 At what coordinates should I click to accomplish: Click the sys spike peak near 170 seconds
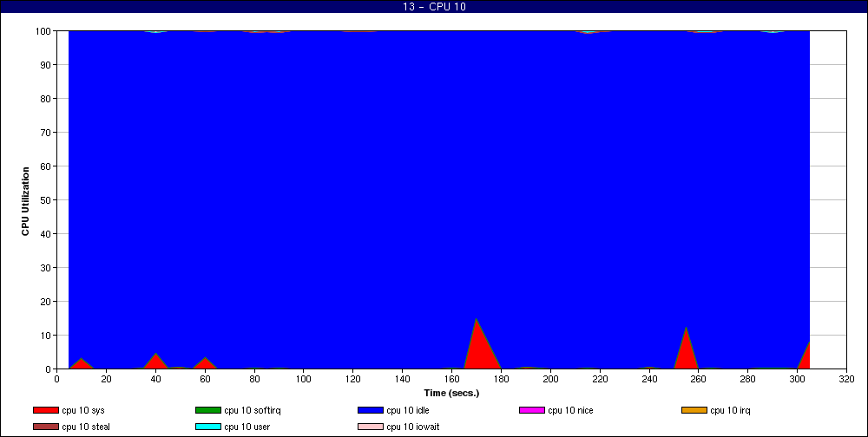click(x=476, y=320)
